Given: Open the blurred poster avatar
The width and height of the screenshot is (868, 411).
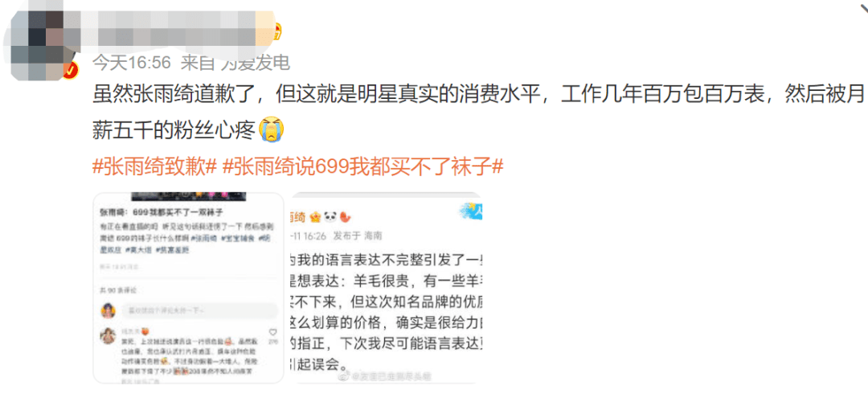Looking at the screenshot, I should (x=37, y=44).
